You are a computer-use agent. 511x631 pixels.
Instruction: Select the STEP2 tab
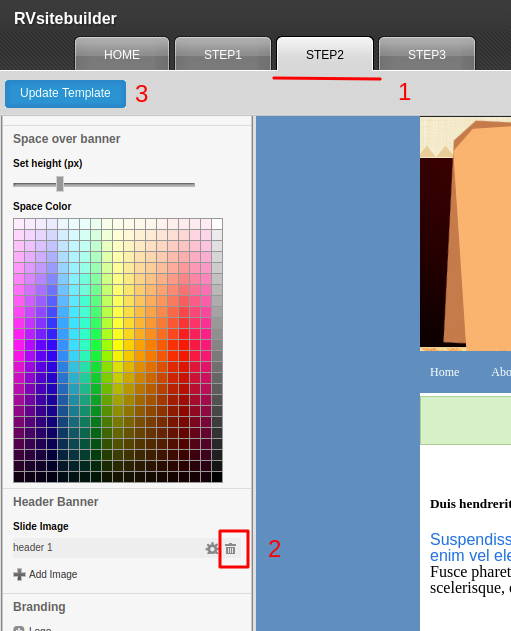pos(325,54)
